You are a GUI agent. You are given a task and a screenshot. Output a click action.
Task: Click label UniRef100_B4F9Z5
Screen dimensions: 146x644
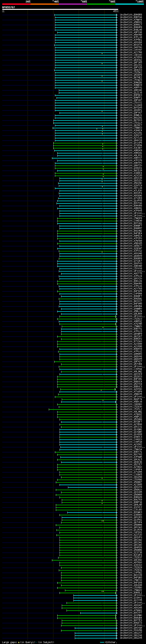coord(131,291)
